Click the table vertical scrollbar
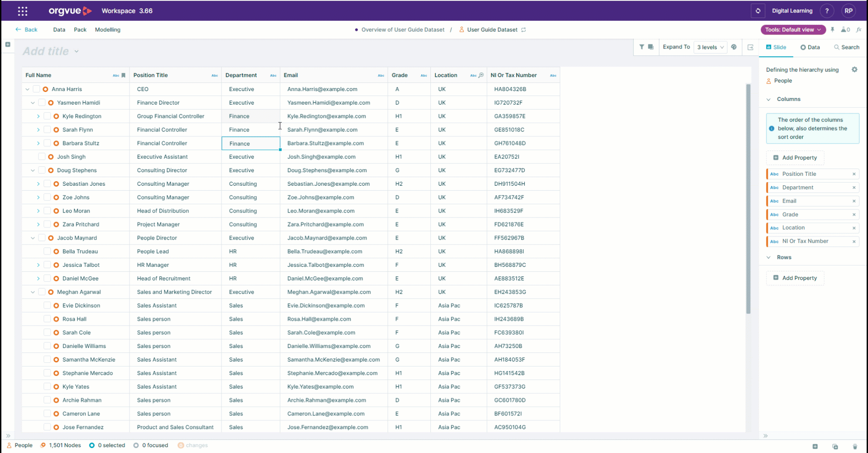This screenshot has width=868, height=453. pyautogui.click(x=748, y=199)
